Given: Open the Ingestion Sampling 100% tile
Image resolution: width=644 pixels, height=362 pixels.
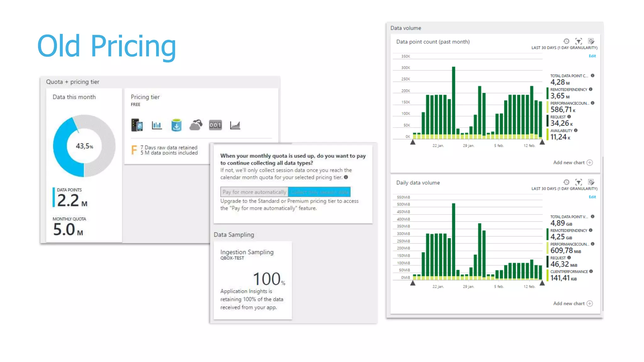Looking at the screenshot, I should pos(253,280).
